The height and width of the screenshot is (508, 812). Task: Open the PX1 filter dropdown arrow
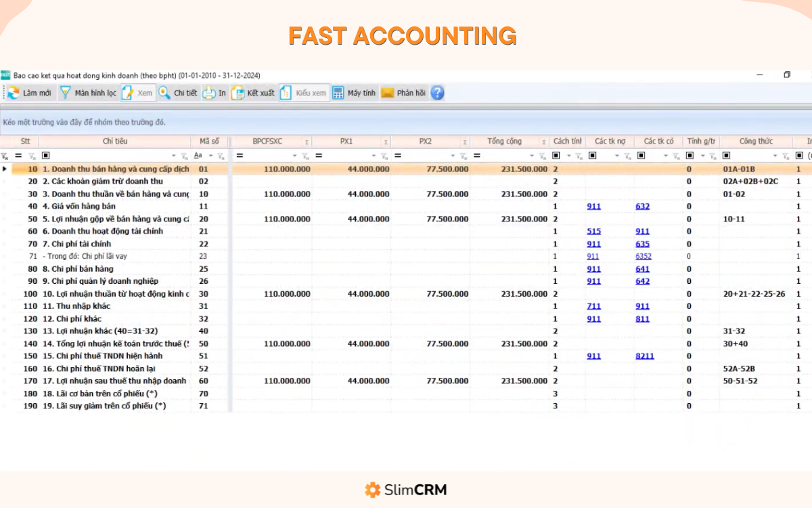(374, 156)
